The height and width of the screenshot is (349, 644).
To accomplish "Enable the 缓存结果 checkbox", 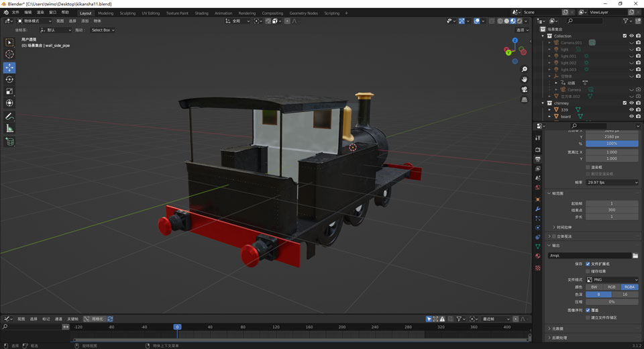I will 588,271.
